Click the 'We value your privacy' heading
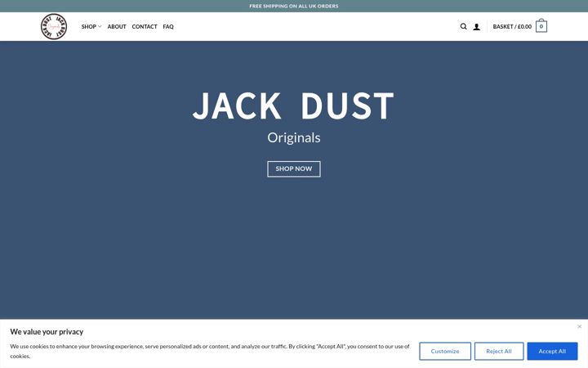588x368 pixels. point(47,331)
